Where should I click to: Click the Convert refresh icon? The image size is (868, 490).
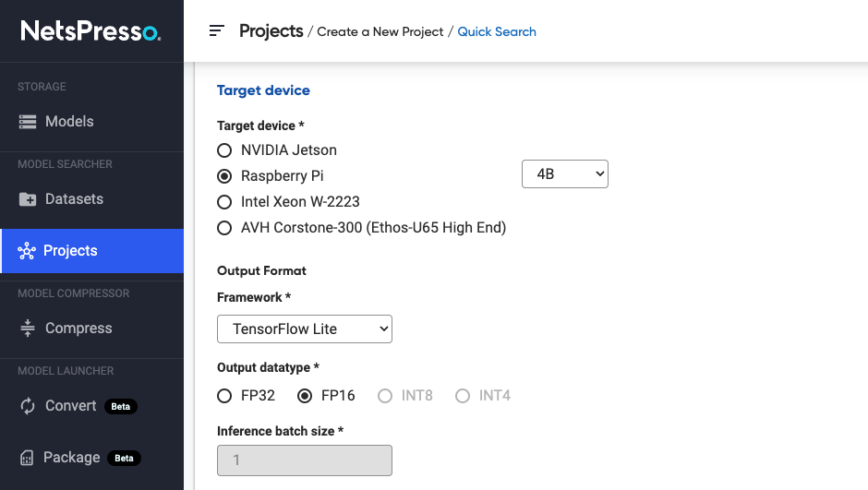[28, 406]
